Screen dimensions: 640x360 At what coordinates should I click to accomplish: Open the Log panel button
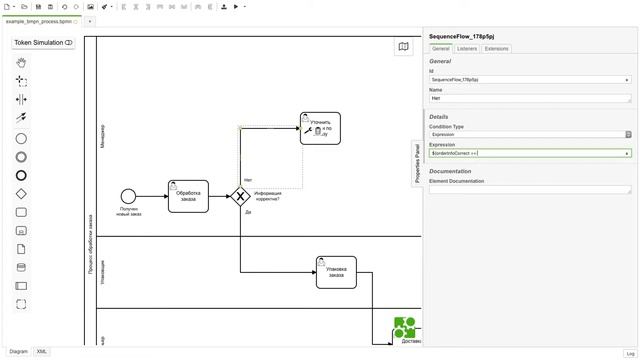tap(630, 353)
